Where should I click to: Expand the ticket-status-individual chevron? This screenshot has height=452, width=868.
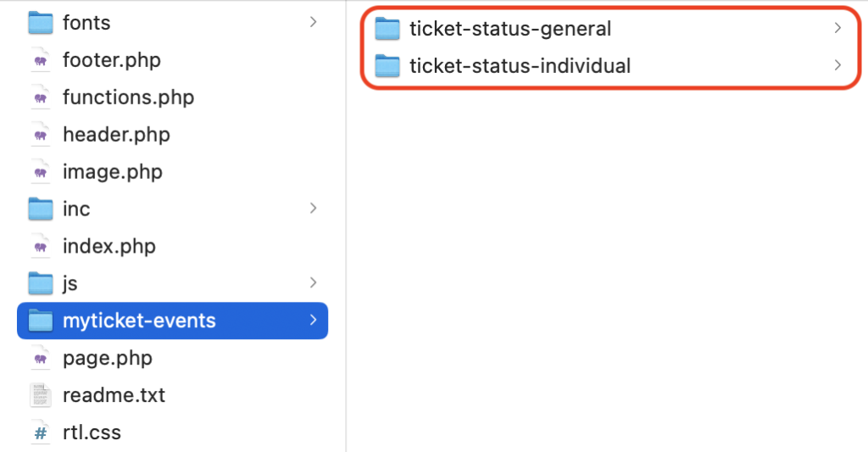[837, 65]
